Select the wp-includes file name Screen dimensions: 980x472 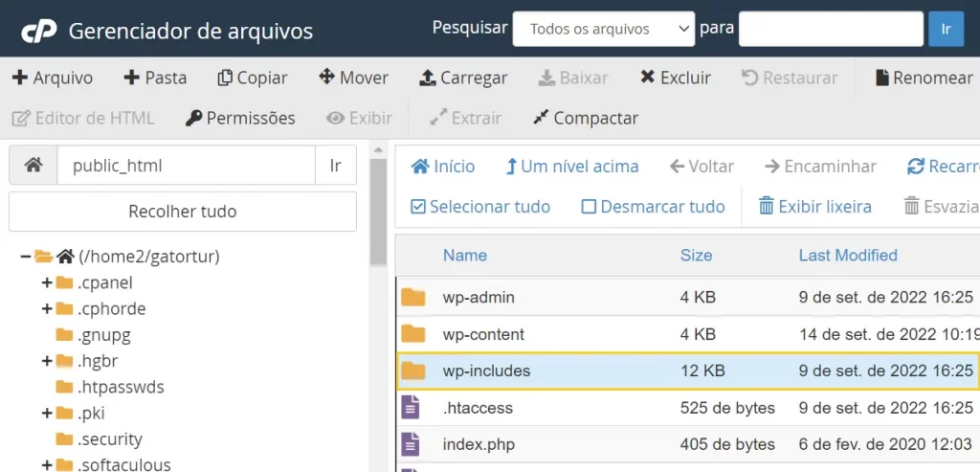[x=486, y=371]
